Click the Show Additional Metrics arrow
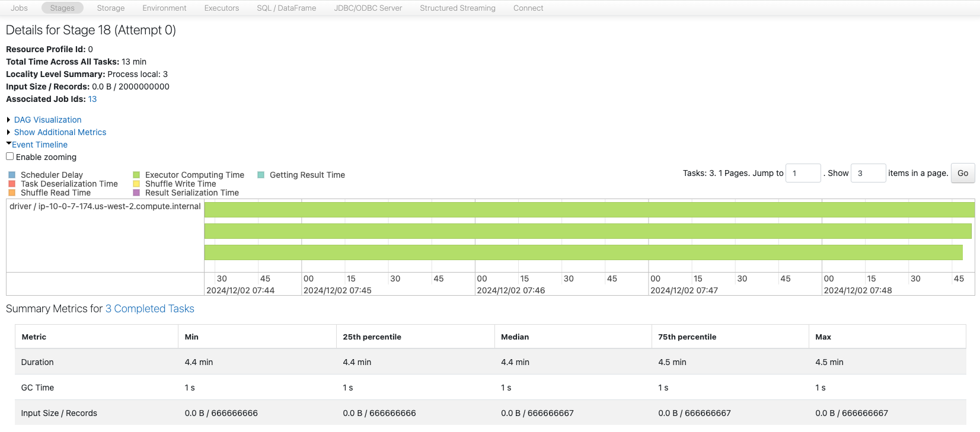Viewport: 980px width, 432px height. point(9,132)
